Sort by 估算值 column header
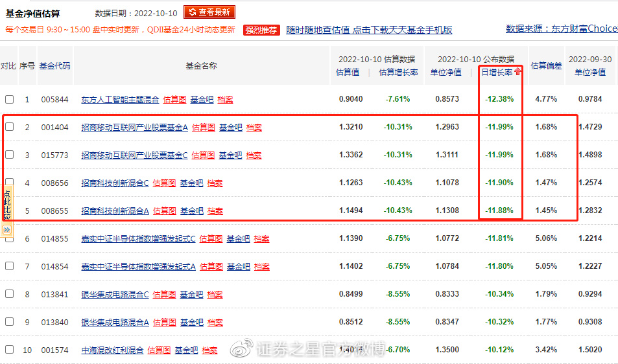 tap(347, 72)
